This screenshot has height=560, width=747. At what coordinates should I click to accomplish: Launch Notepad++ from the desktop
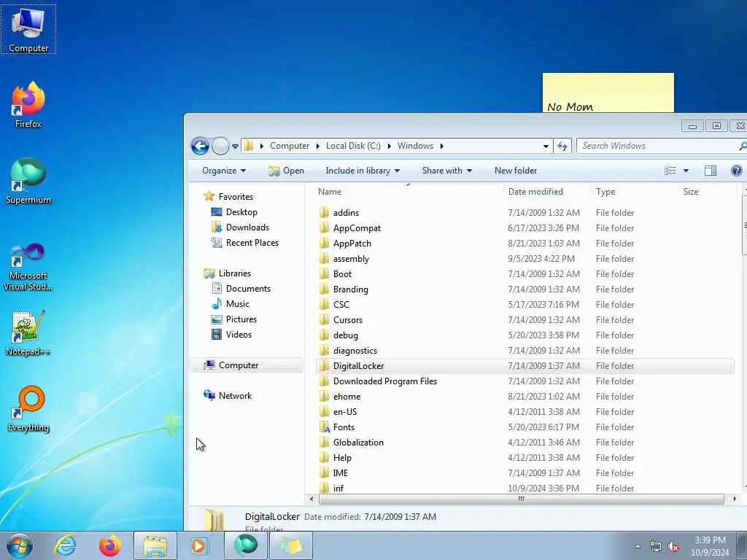(28, 333)
